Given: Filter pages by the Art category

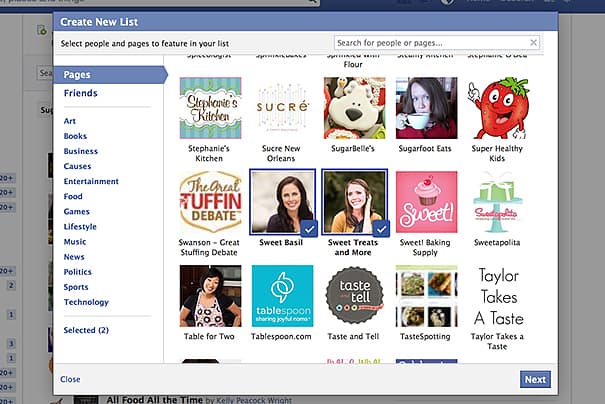Looking at the screenshot, I should coord(70,121).
